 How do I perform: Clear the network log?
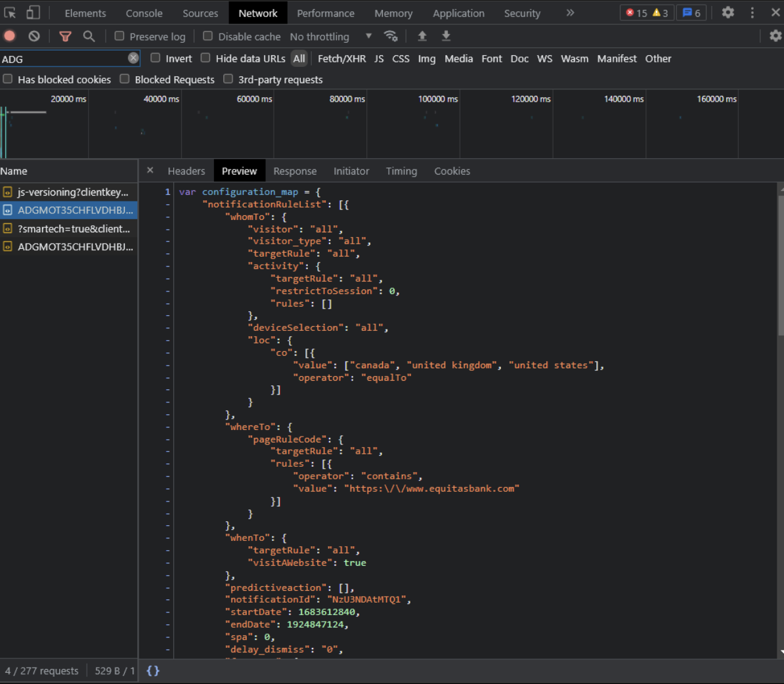click(x=34, y=36)
